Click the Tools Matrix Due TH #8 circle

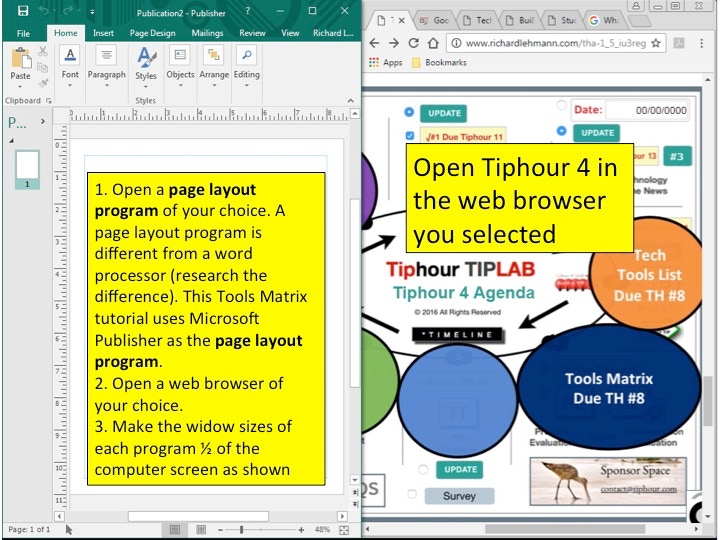[x=609, y=387]
